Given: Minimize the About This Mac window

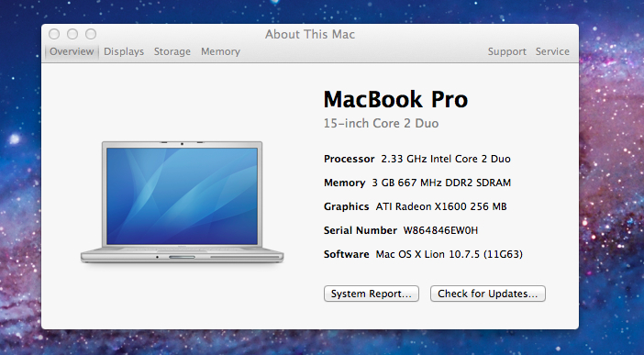Looking at the screenshot, I should (72, 34).
